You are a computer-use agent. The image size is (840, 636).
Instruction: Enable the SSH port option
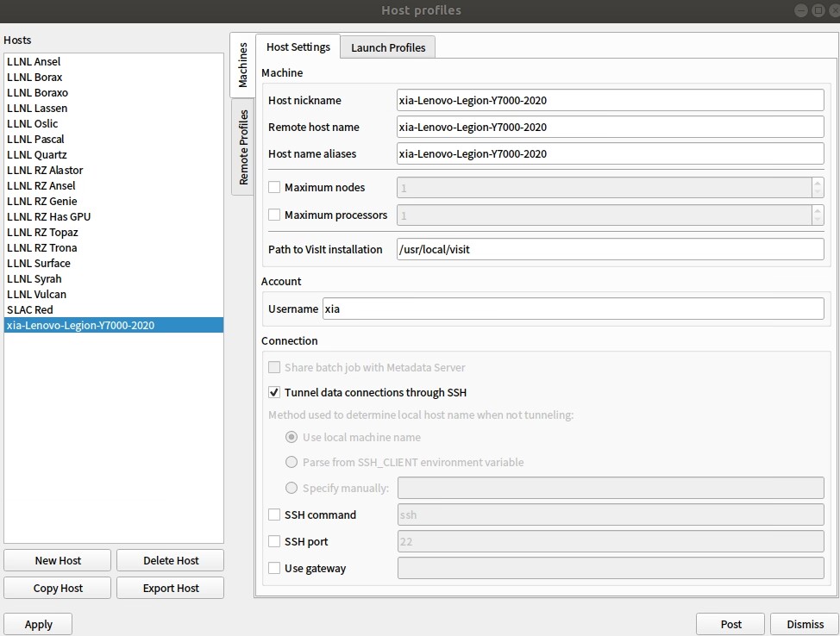click(x=273, y=541)
